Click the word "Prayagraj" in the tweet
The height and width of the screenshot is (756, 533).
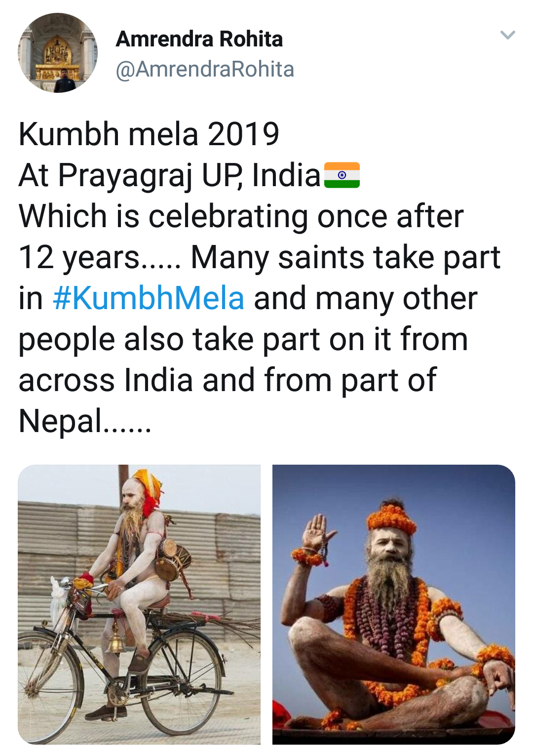pos(125,175)
